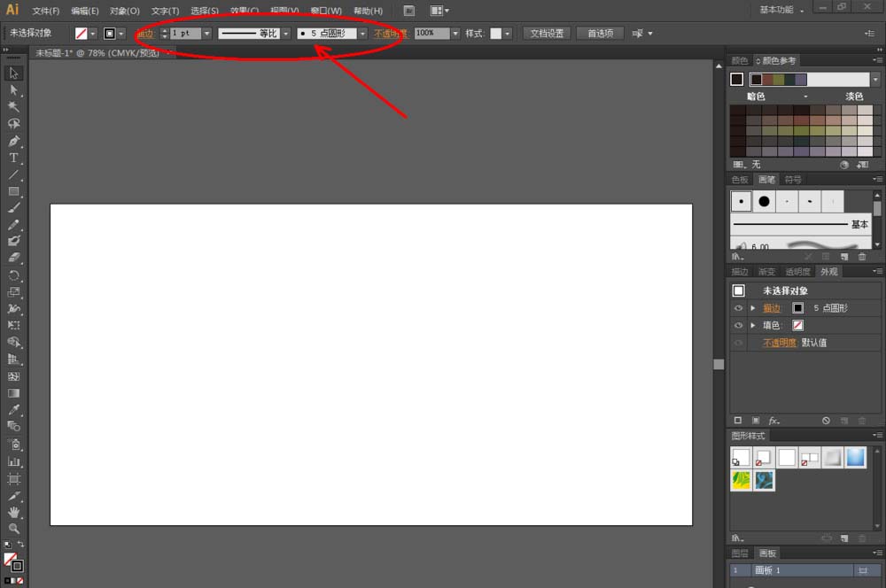Screen dimensions: 886x588
Task: Select the Free Transform tool
Action: (x=13, y=325)
